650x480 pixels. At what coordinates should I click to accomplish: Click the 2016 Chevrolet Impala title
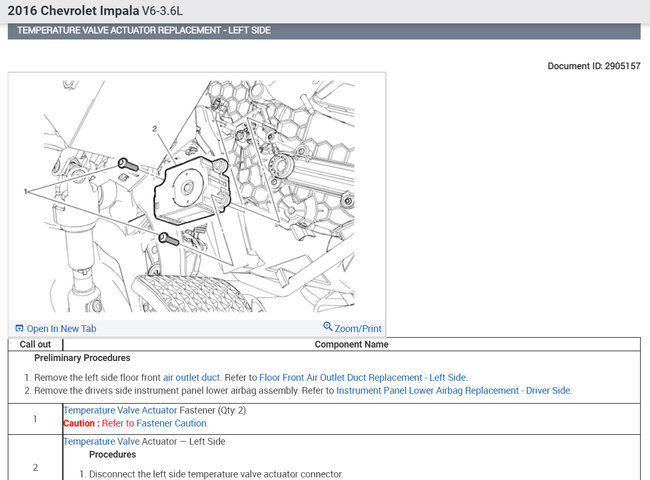[73, 11]
